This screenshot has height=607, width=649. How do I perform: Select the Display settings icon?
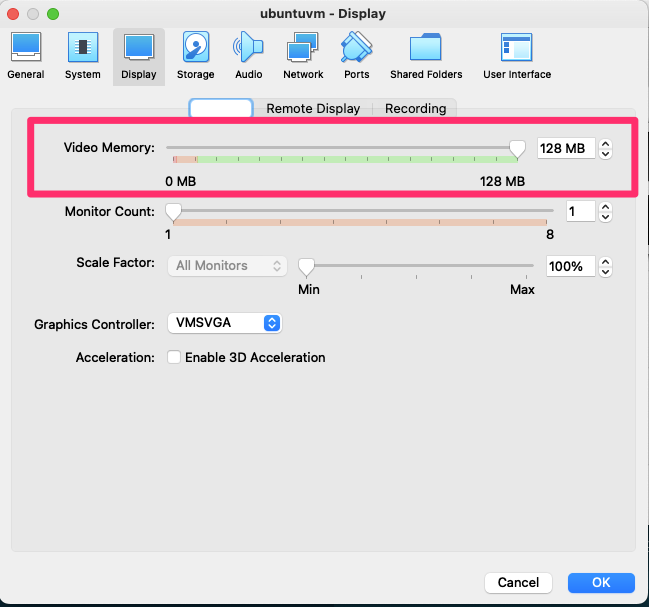138,55
